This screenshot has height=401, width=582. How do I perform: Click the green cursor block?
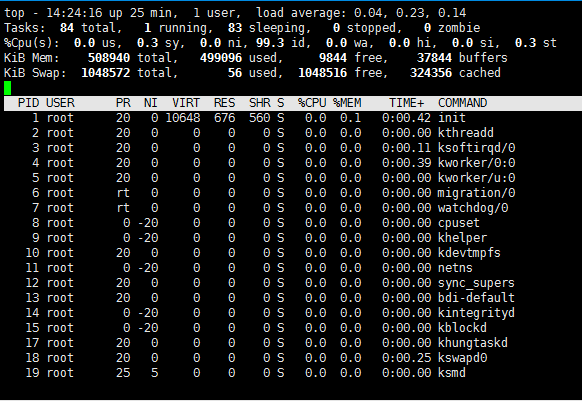[x=7, y=88]
